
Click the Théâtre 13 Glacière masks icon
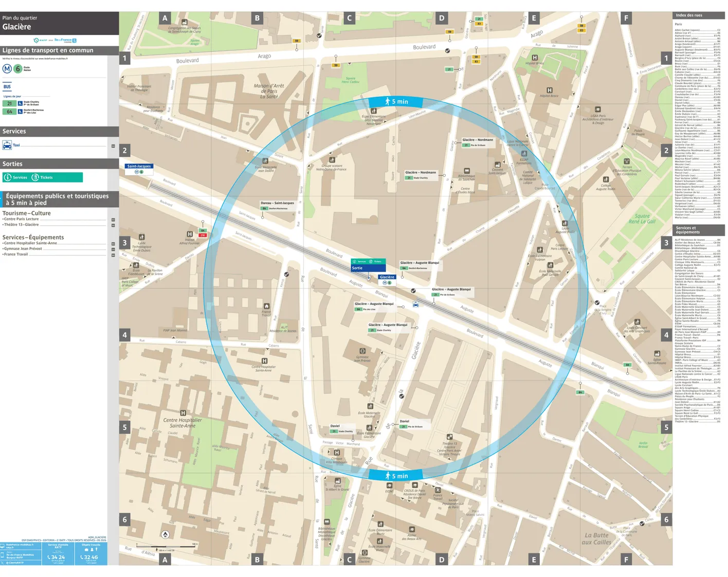point(449,437)
